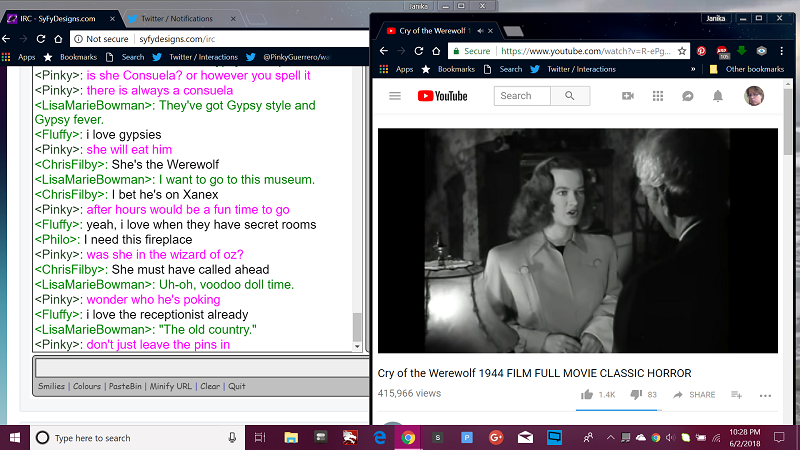Screen dimensions: 800x450
Task: Click PasteBin in IRC toolbar
Action: [125, 386]
